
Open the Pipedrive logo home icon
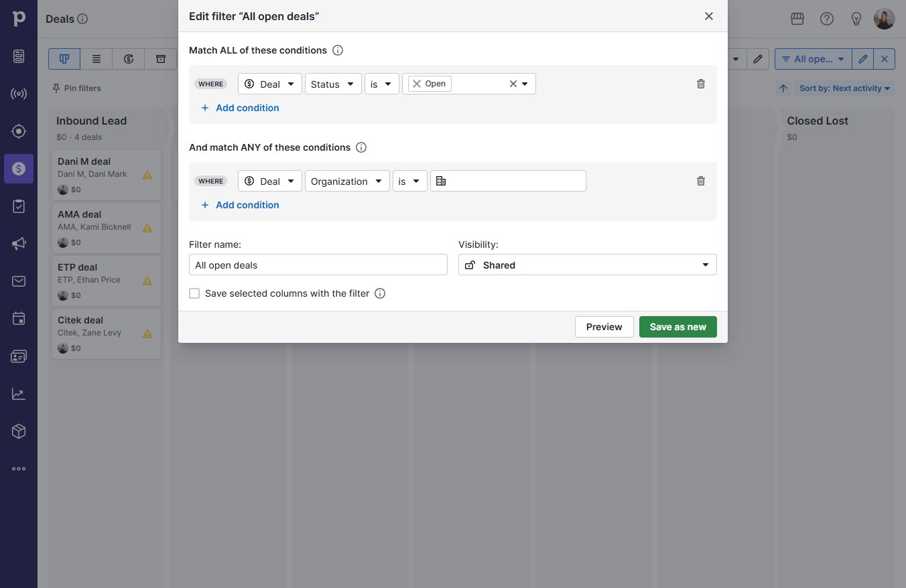pyautogui.click(x=19, y=18)
